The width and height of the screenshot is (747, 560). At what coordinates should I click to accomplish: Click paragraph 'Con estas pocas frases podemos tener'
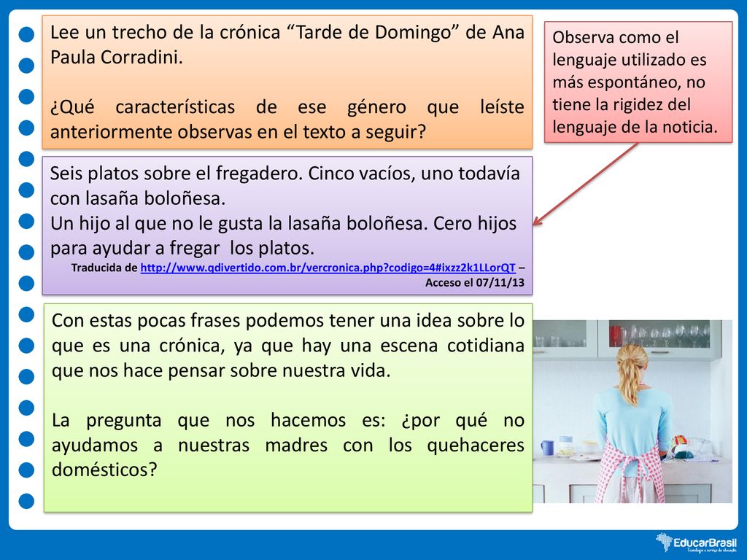pyautogui.click(x=288, y=345)
